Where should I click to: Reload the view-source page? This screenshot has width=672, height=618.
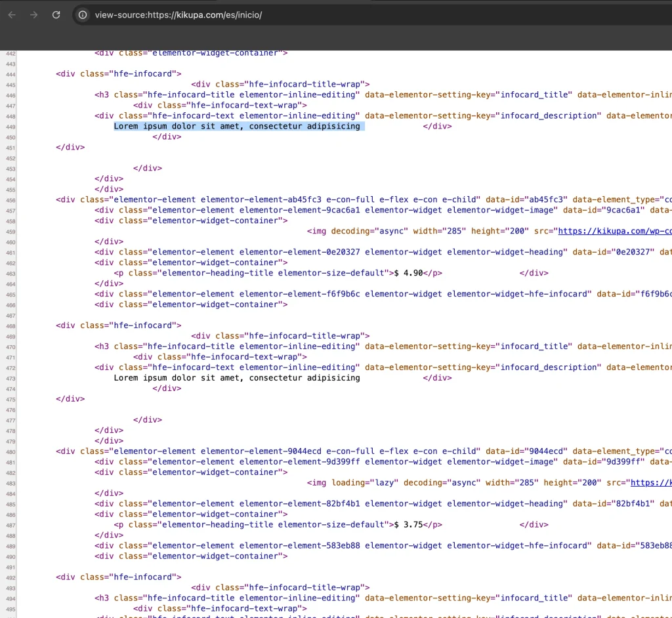pyautogui.click(x=56, y=15)
